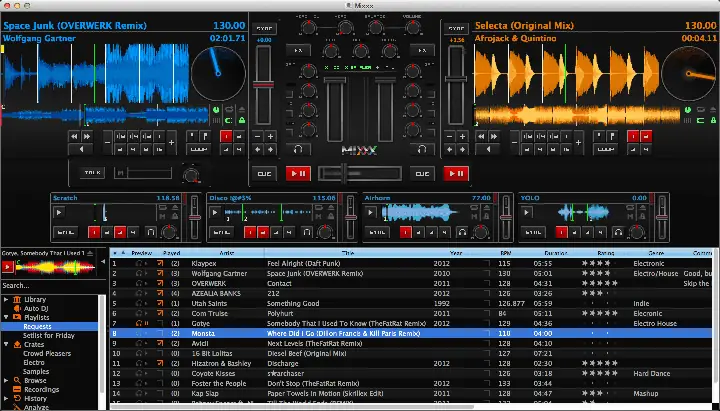Play or pause the right deck
Image resolution: width=720 pixels, height=411 pixels.
456,174
